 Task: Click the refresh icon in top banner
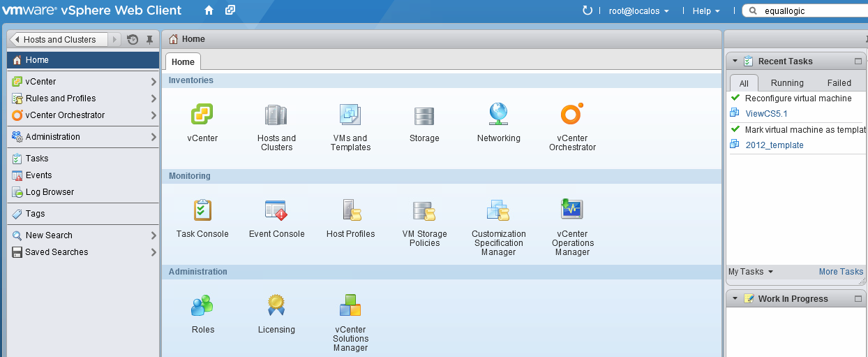point(588,10)
